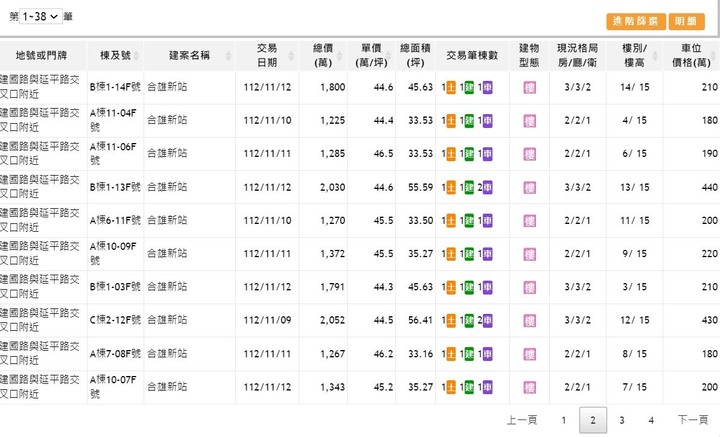
Task: Click the orange 土 icon in B棟1-14F row
Action: point(450,87)
